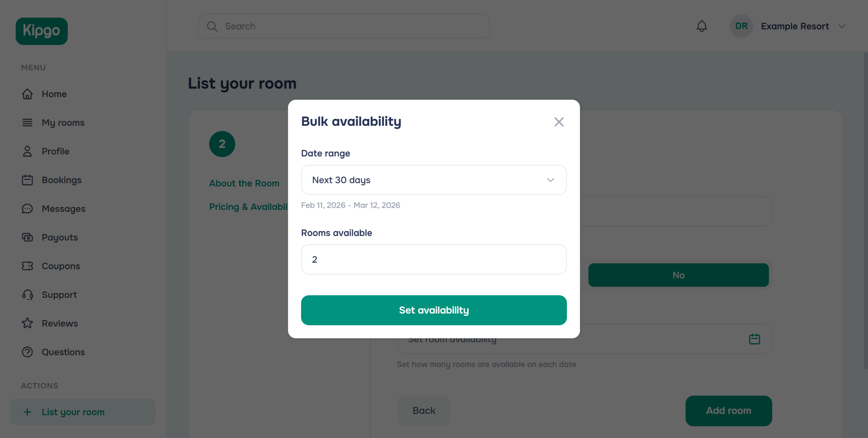Open the Home menu item icon
The height and width of the screenshot is (438, 868).
pos(28,94)
